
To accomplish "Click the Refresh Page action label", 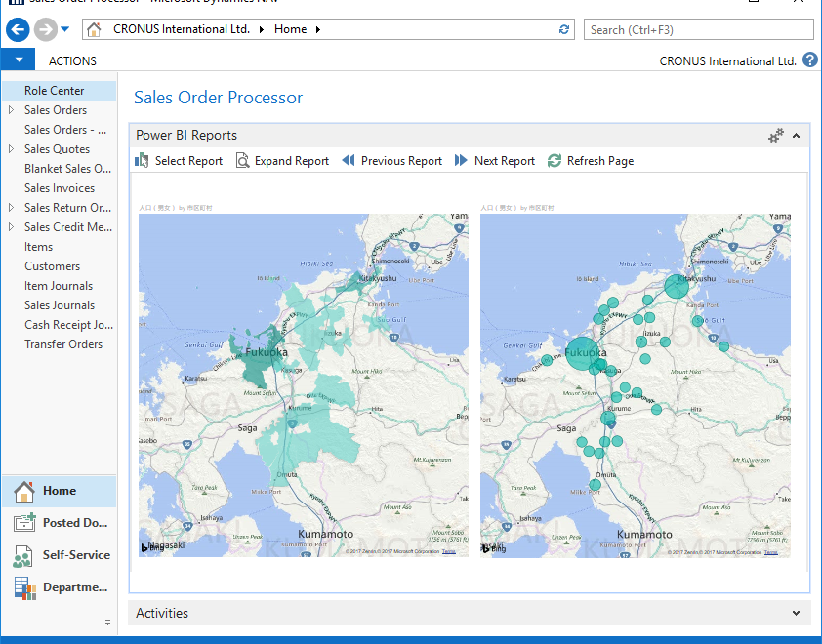I will coord(600,161).
